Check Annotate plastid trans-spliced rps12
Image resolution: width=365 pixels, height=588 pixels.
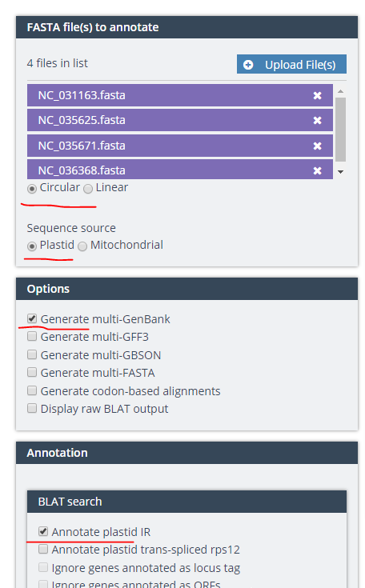(43, 549)
